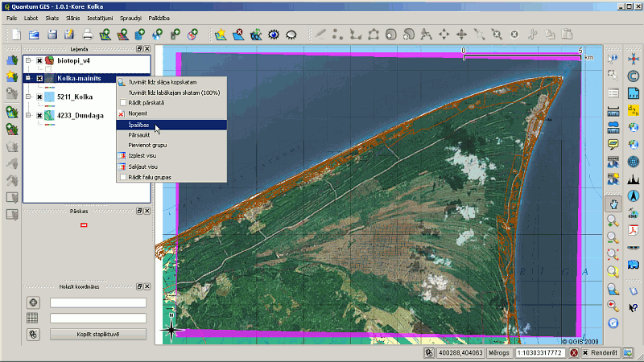The height and width of the screenshot is (362, 644).
Task: Open the Iestatījumi menu
Action: (x=100, y=18)
